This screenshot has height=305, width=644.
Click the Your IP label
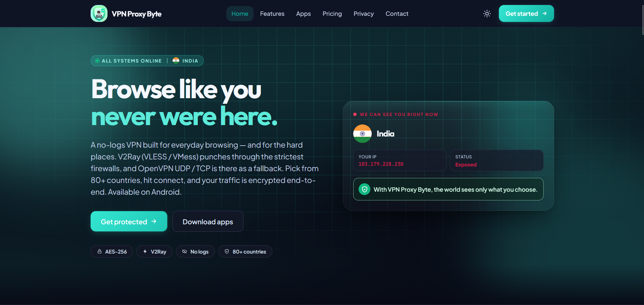click(367, 157)
